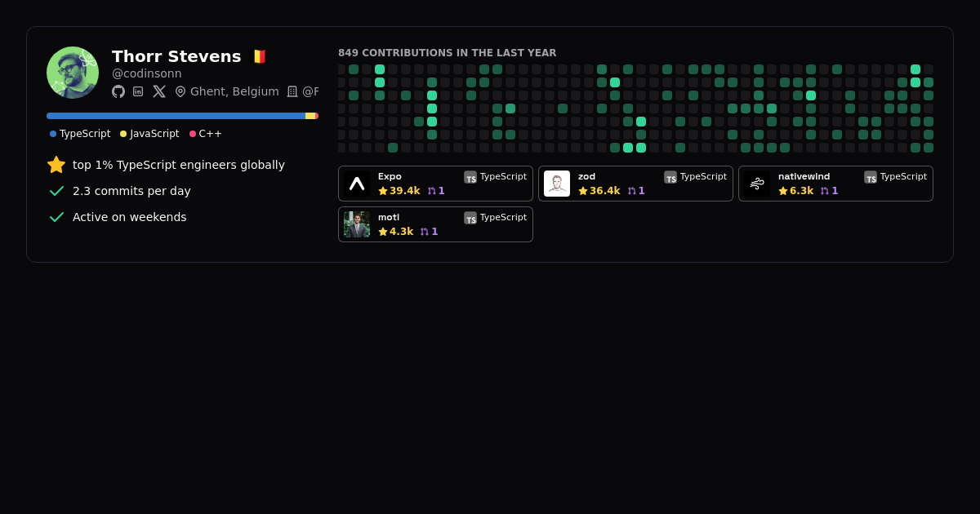Click the blue segment of the language bar

[176, 116]
